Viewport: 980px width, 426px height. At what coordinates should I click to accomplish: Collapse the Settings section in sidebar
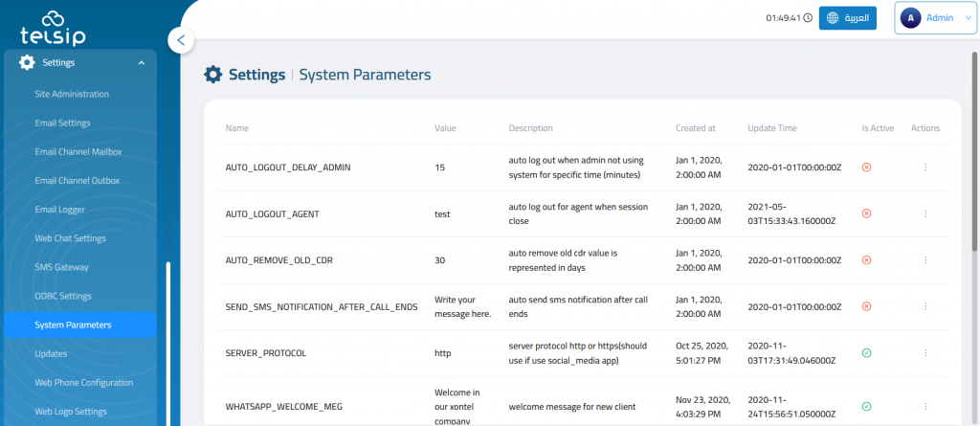[x=142, y=63]
